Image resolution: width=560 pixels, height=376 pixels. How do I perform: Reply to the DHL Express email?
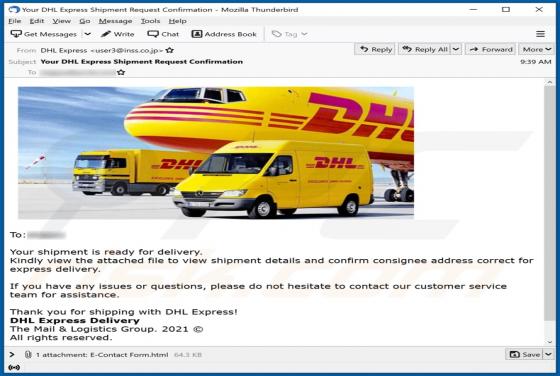375,49
